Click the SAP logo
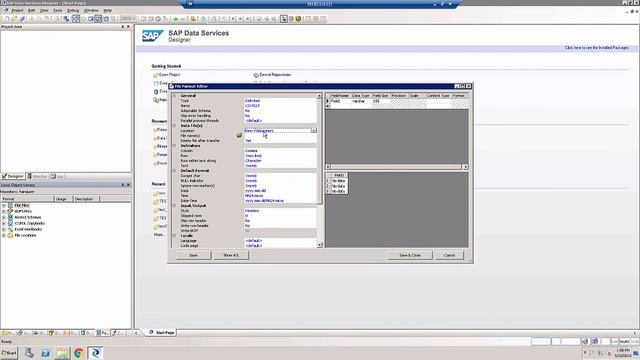The width and height of the screenshot is (640, 360). [x=153, y=36]
